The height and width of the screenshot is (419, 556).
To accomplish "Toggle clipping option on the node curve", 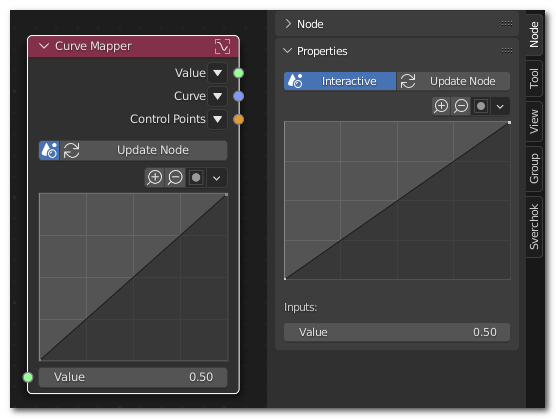I will (x=196, y=178).
